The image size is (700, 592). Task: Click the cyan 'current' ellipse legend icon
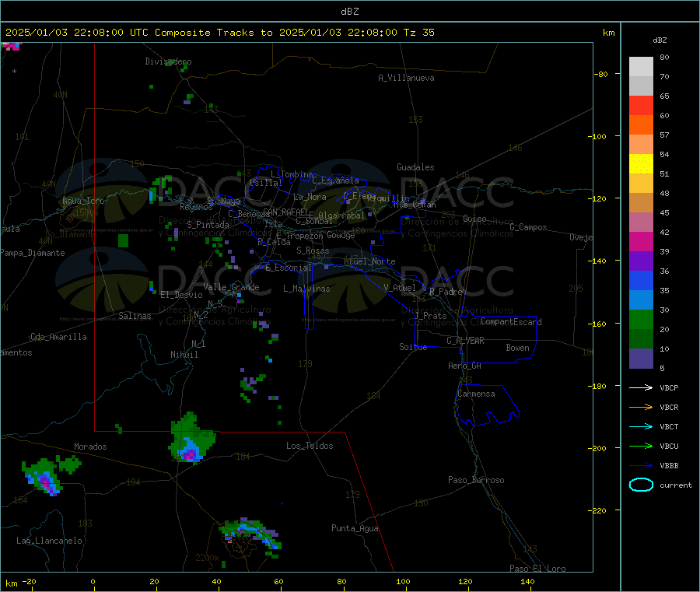(641, 485)
